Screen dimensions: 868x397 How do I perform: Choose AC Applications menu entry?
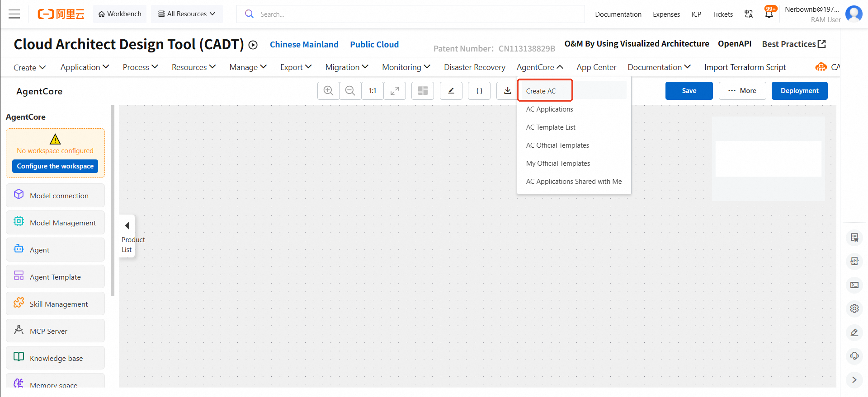[574, 109]
